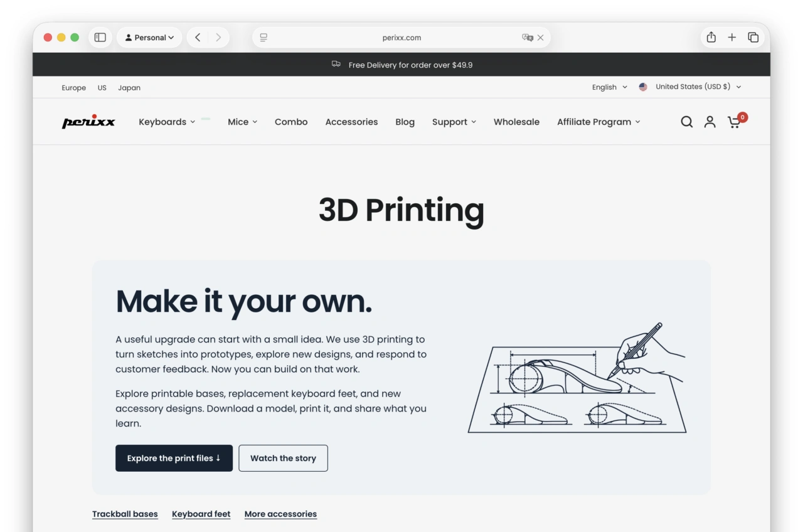Expand the Affiliate Program menu
The image size is (803, 532).
(598, 122)
